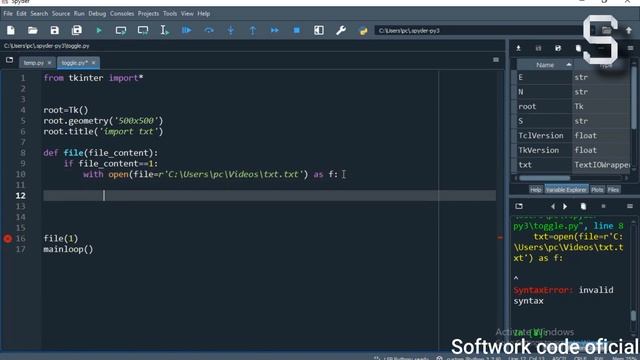This screenshot has height=360, width=640.
Task: Close the temp.py tab
Action: pos(49,63)
